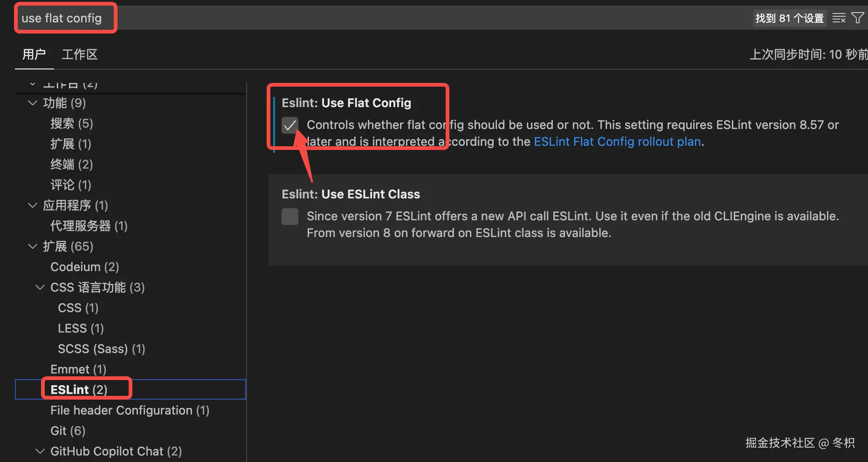Open the ESLint Flat Config rollout plan link

pyautogui.click(x=617, y=142)
